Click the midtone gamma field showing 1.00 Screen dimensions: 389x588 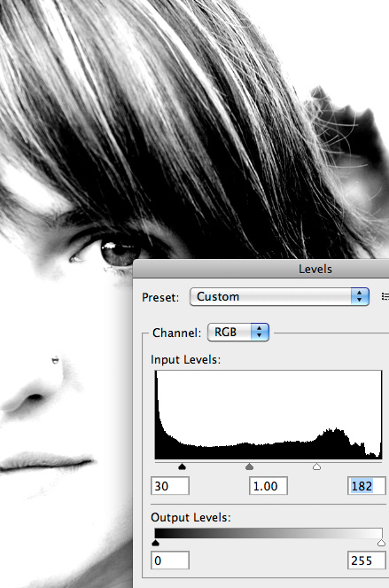(268, 486)
